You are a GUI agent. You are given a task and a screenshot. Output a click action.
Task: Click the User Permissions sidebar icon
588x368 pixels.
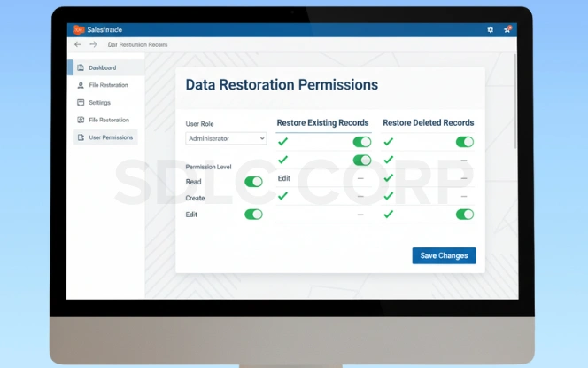[x=81, y=137]
